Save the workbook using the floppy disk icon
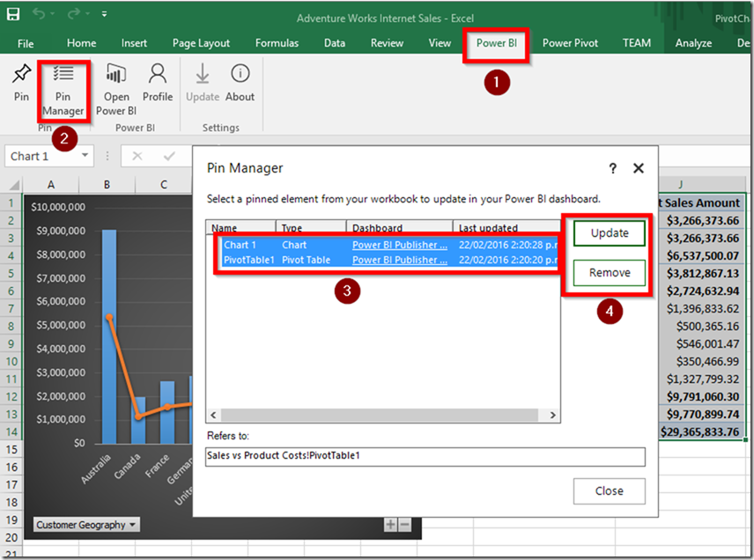Viewport: 754px width, 560px height. click(x=13, y=14)
